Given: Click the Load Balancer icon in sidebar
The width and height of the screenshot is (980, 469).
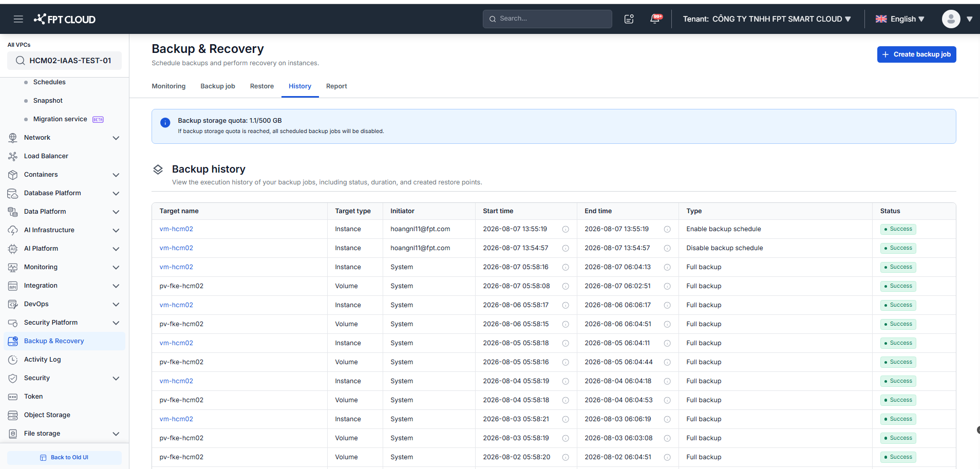Looking at the screenshot, I should point(13,156).
